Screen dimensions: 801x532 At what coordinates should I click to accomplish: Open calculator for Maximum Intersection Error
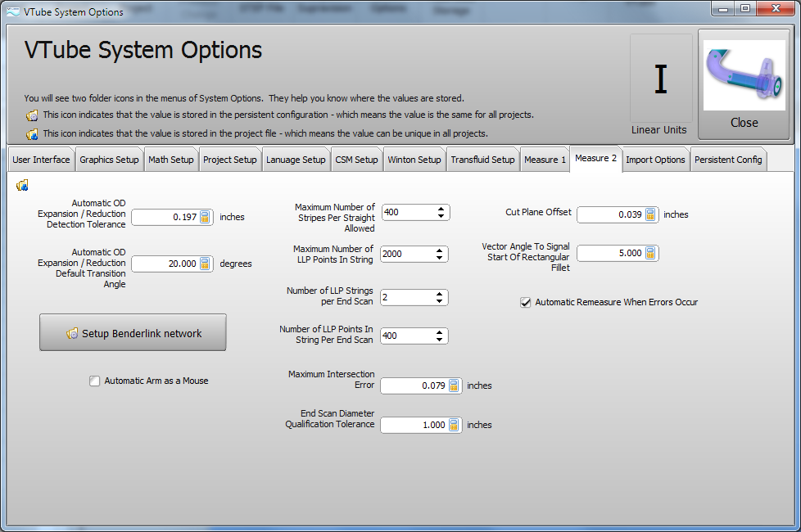[x=454, y=385]
